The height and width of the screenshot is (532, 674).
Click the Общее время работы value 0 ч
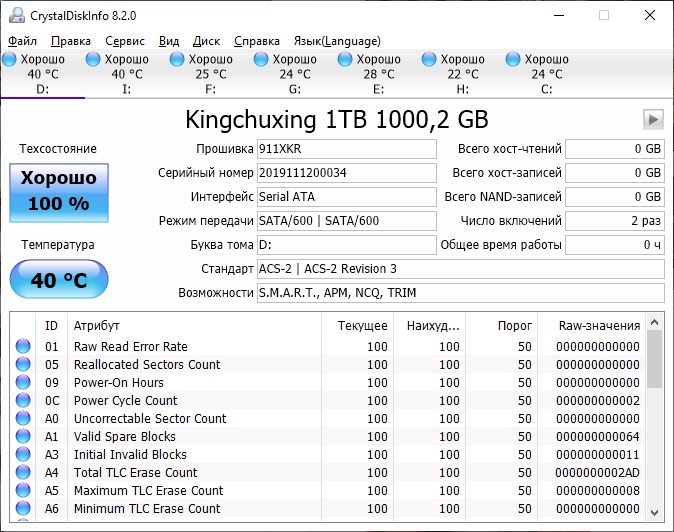(x=615, y=245)
